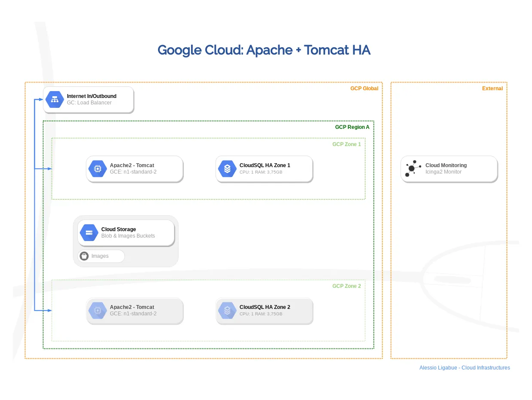532x400 pixels.
Task: Click the GCP Zone 2 label
Action: 347,286
